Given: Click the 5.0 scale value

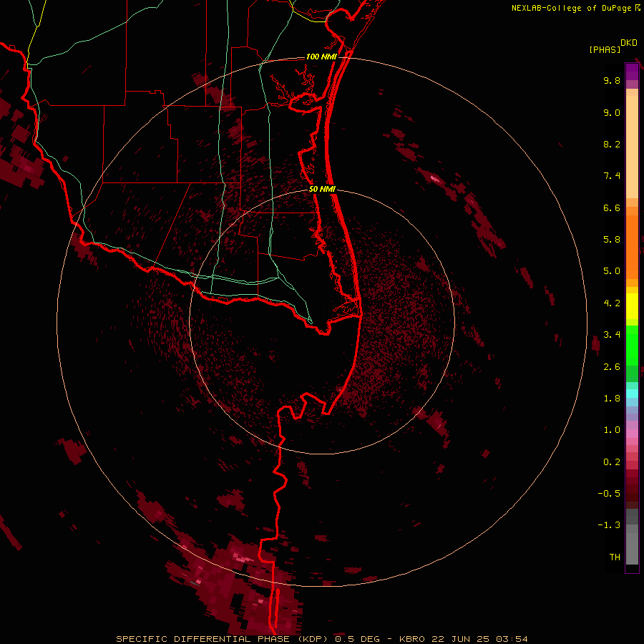Looking at the screenshot, I should tap(612, 271).
